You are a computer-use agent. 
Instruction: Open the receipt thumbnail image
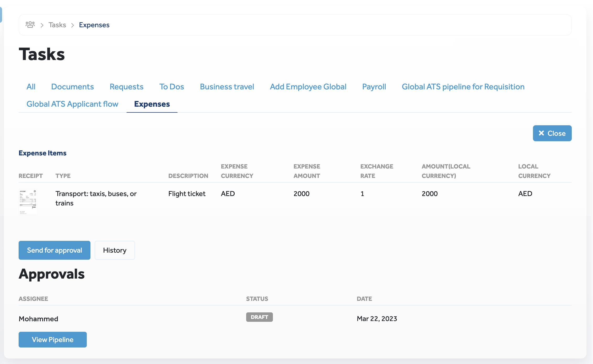[x=28, y=202]
